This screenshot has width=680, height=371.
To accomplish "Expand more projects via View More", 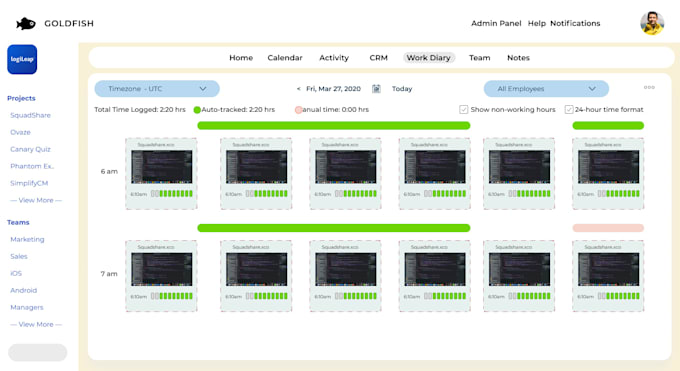I will [x=36, y=200].
